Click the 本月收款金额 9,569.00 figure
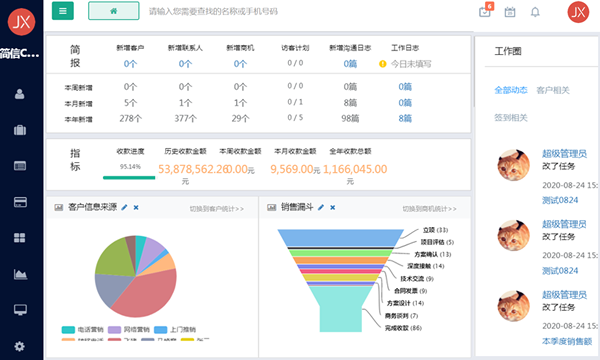Screen dimensions: 600x360 click(292, 169)
